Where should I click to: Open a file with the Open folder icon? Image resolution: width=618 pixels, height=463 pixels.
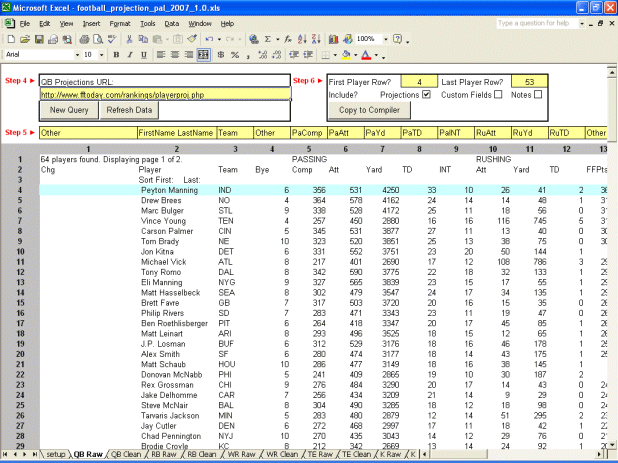[25, 39]
